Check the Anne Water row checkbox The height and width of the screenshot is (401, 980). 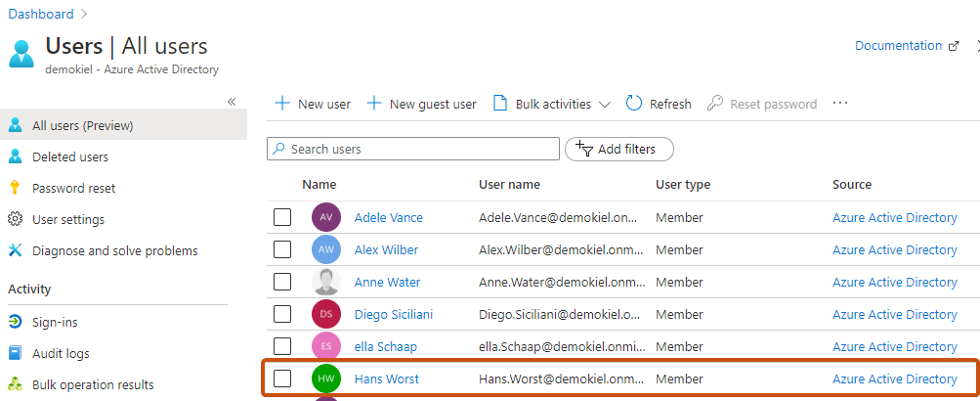[282, 282]
